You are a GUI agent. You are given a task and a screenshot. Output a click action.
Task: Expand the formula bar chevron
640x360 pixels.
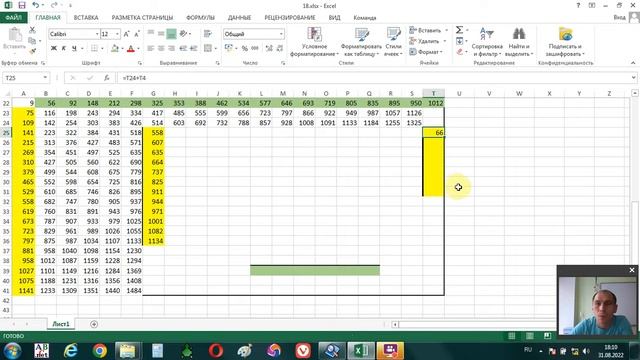click(x=633, y=78)
